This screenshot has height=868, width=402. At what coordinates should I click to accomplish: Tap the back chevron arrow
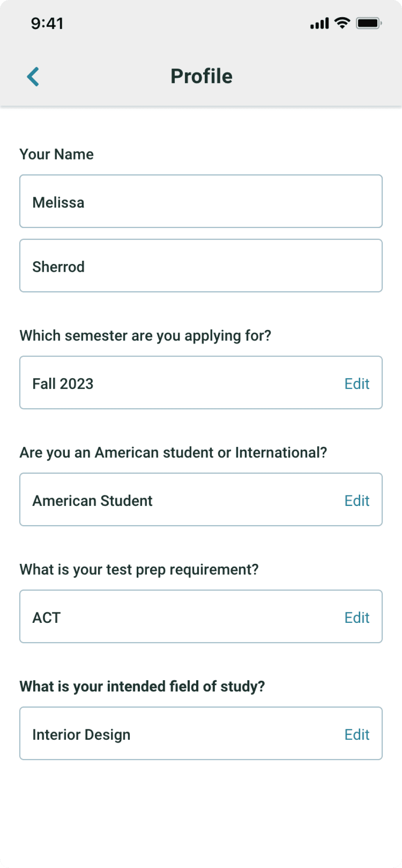point(33,76)
